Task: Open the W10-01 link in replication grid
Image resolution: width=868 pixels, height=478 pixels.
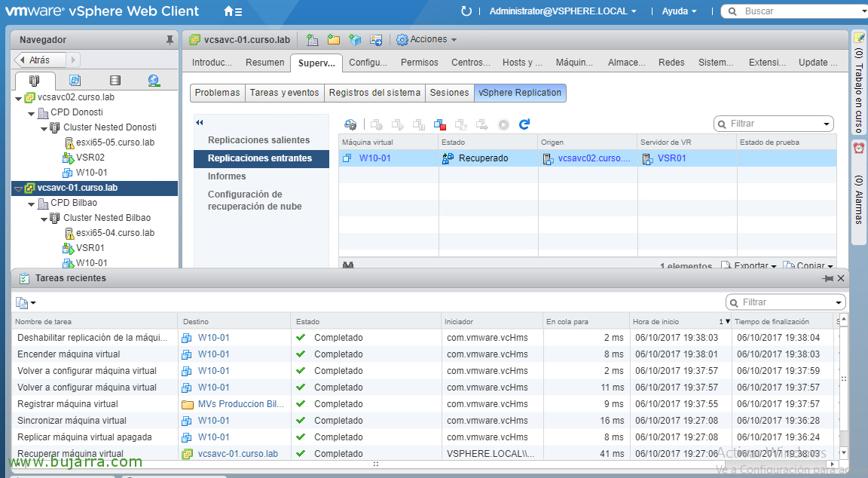Action: (374, 158)
